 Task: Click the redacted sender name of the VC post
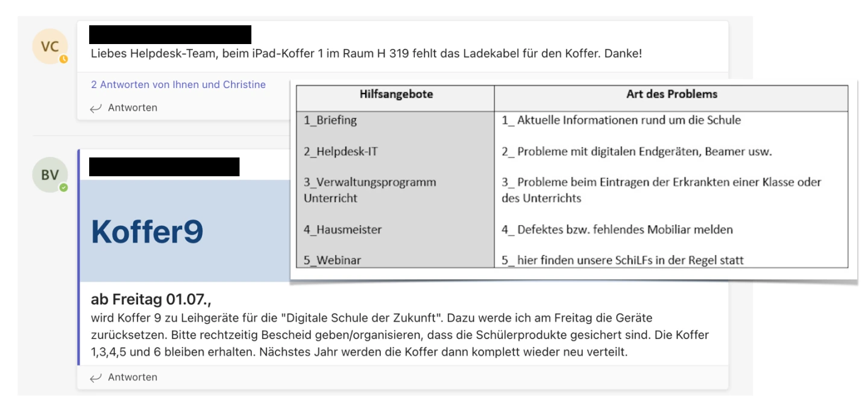(170, 34)
